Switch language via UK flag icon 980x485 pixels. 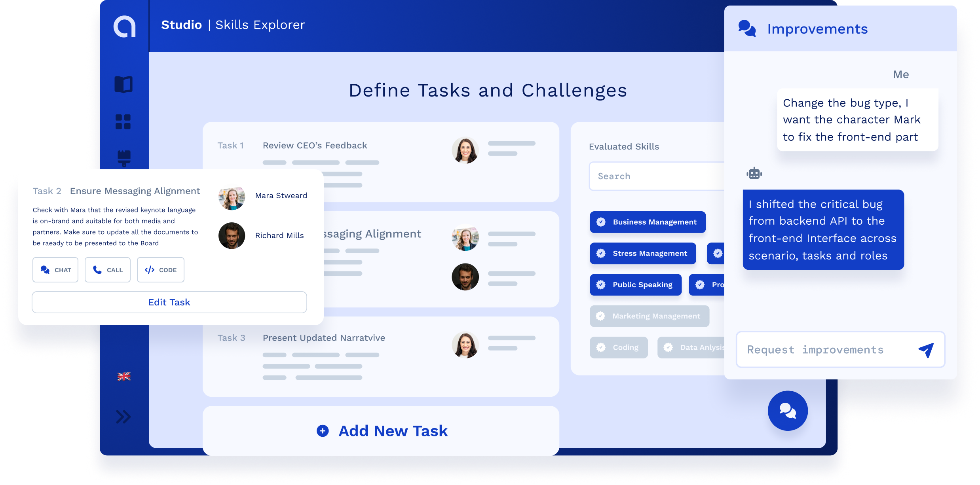(x=124, y=376)
